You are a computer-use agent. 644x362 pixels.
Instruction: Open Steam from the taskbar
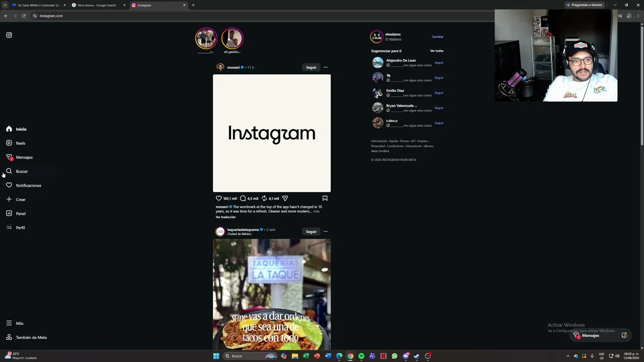coord(417,356)
